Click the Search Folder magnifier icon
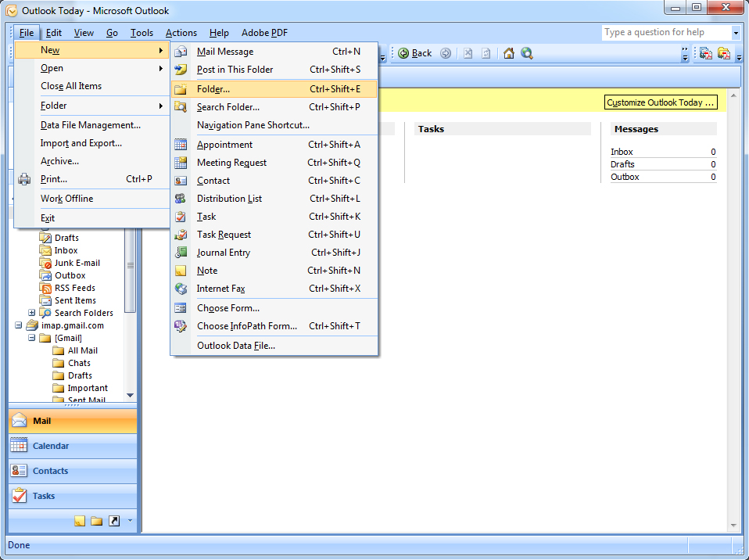The image size is (749, 560). (181, 107)
